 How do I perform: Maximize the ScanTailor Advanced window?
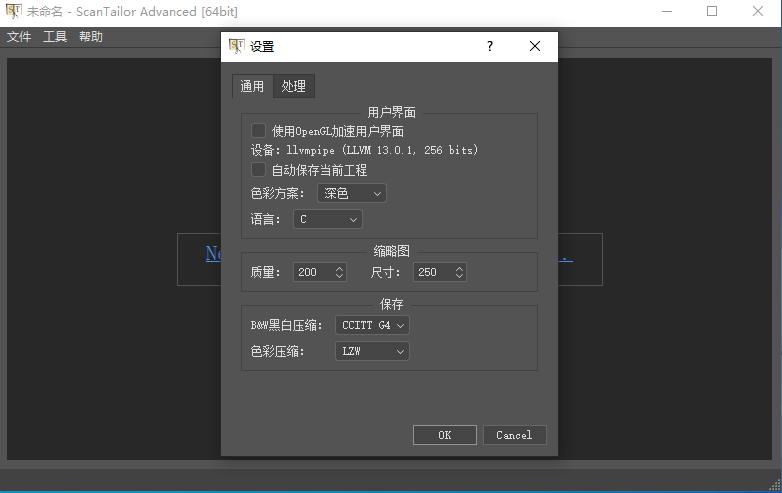[x=712, y=11]
